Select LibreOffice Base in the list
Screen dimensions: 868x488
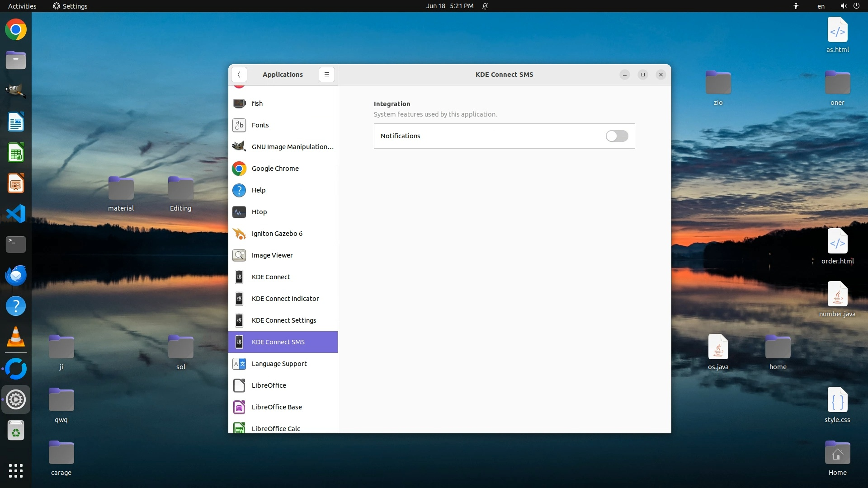pos(276,407)
